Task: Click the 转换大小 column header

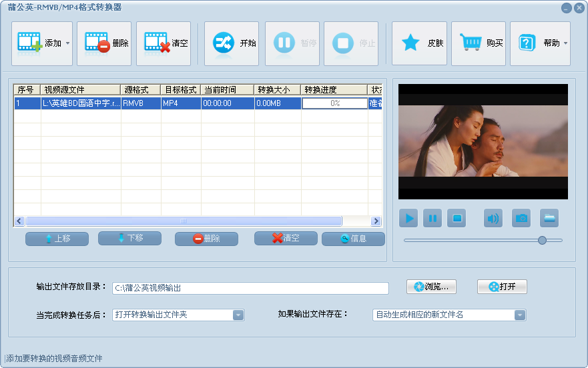Action: click(x=278, y=90)
